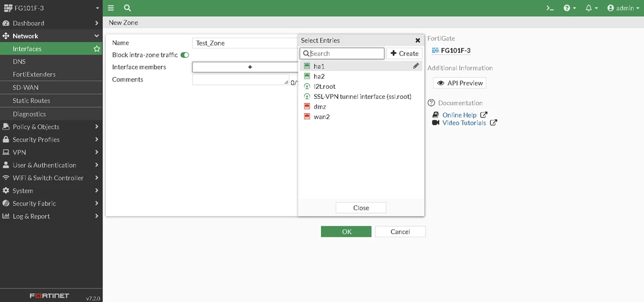Expand the Security Profiles chevron
This screenshot has width=644, height=302.
point(96,139)
